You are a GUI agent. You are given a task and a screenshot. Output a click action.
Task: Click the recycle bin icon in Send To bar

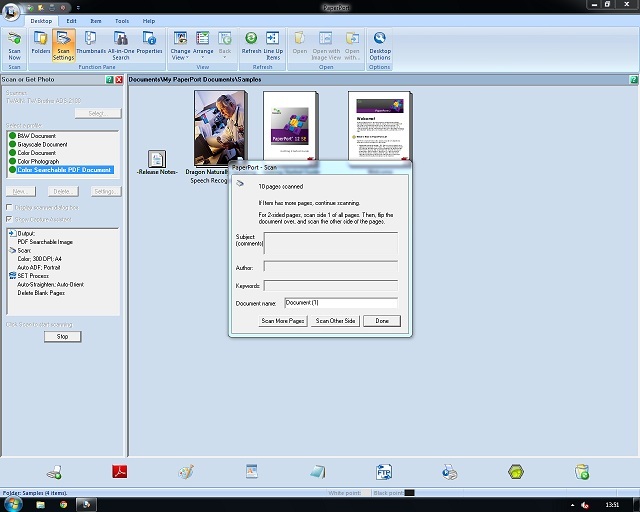582,472
